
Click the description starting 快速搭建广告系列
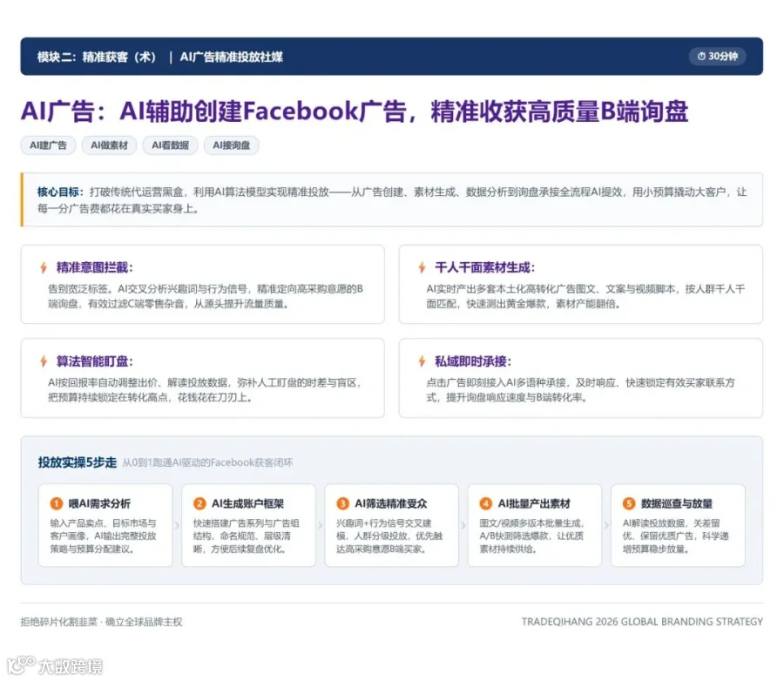[x=247, y=536]
